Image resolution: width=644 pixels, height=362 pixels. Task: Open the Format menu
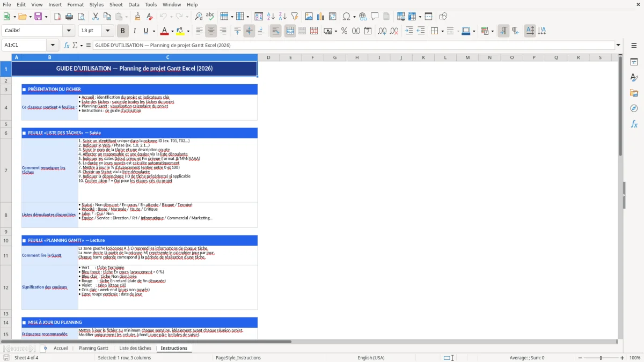75,4
